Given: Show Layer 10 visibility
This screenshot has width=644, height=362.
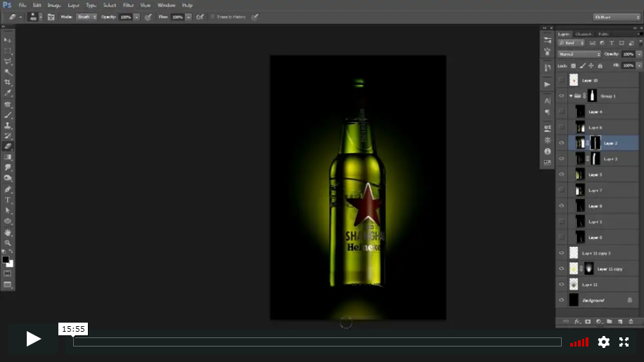Looking at the screenshot, I should point(562,80).
